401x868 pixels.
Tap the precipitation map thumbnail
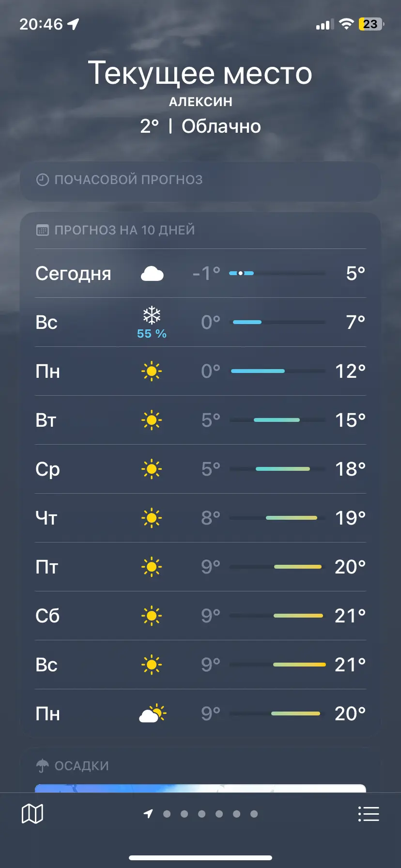point(200,788)
